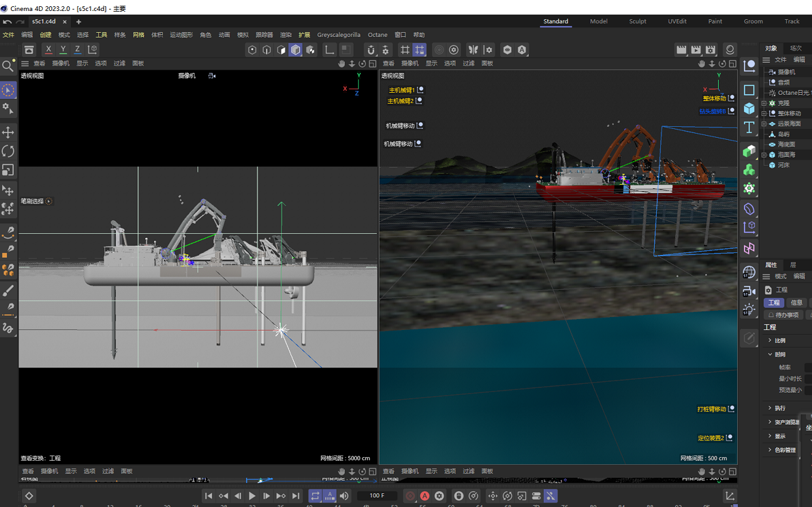The height and width of the screenshot is (507, 812).
Task: Jump to the end of the animation
Action: tap(296, 496)
